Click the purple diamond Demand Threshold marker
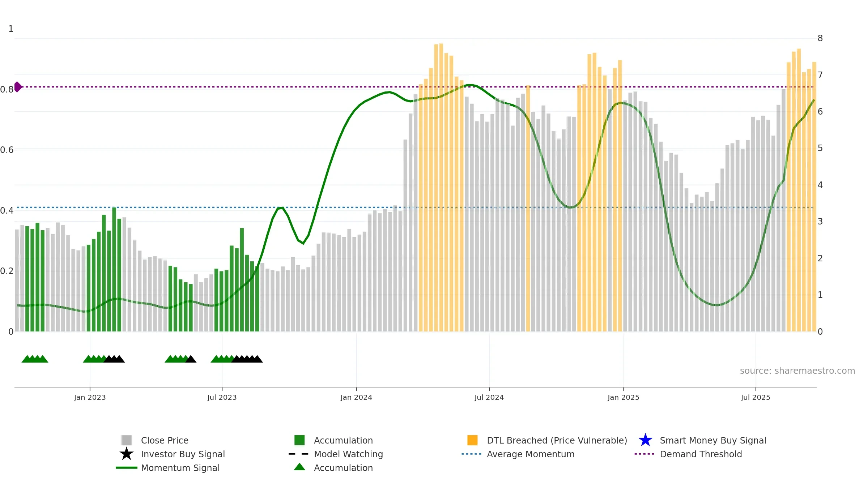The height and width of the screenshot is (488, 868). 18,87
